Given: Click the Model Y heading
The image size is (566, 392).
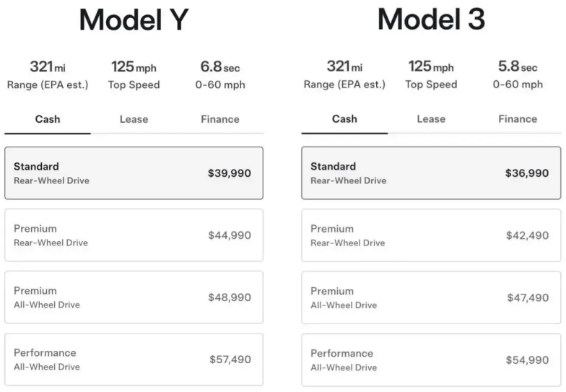Looking at the screenshot, I should coord(134,20).
